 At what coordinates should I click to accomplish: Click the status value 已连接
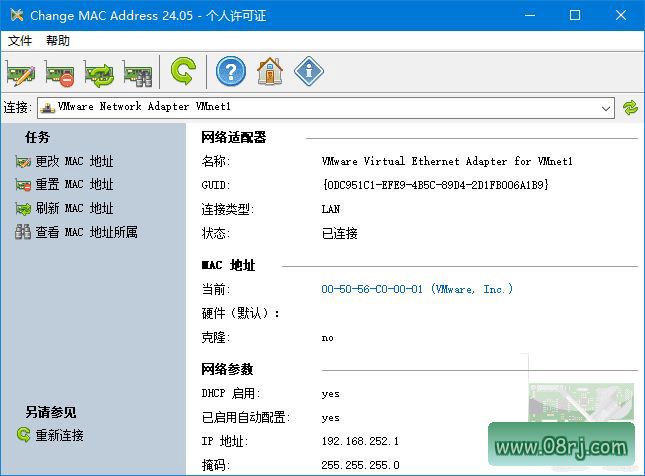point(339,233)
